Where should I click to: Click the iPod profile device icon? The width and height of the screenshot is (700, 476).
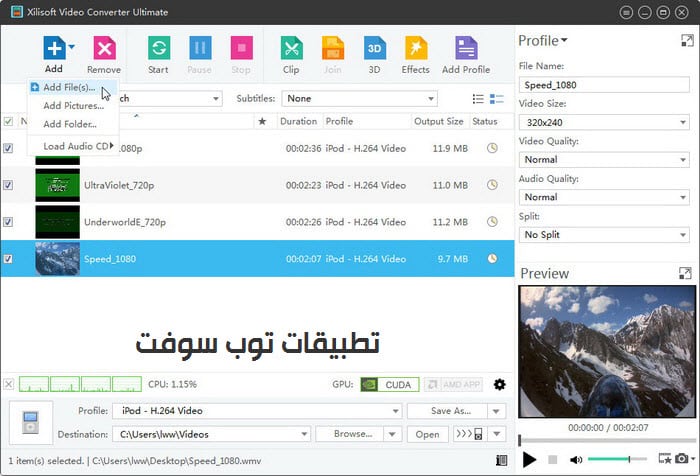point(30,423)
